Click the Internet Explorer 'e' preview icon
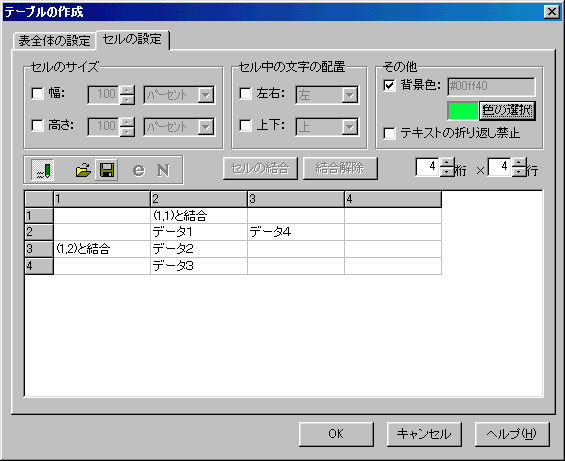Image resolution: width=565 pixels, height=461 pixels. pos(139,170)
